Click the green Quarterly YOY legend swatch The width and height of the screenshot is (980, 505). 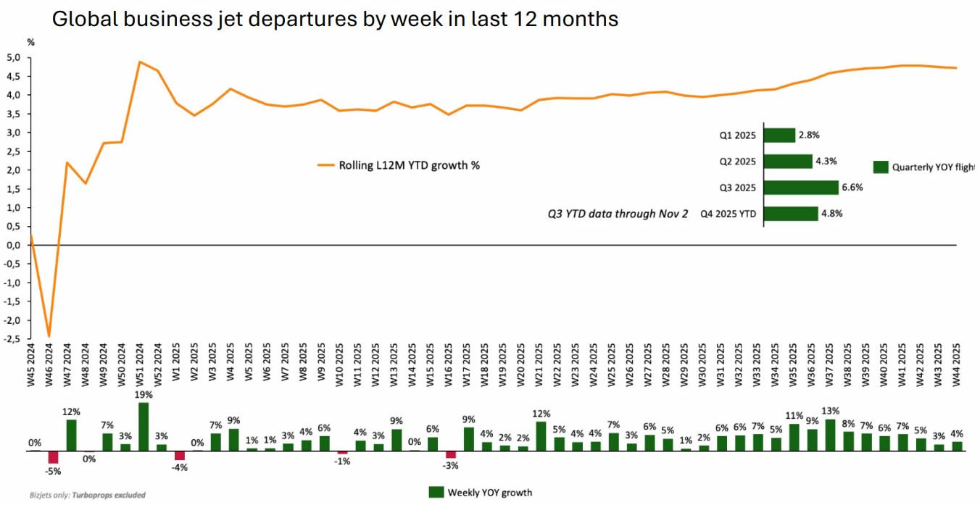tap(881, 167)
